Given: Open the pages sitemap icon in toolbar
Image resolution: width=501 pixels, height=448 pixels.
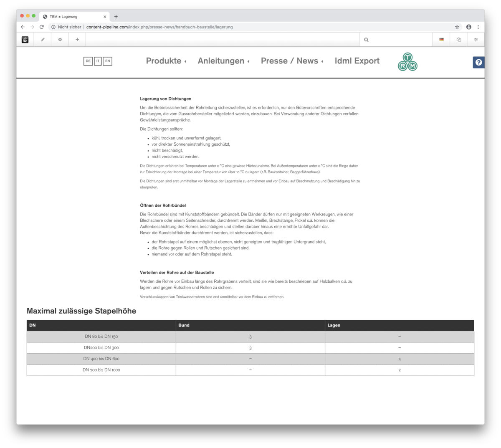Looking at the screenshot, I should [x=459, y=40].
